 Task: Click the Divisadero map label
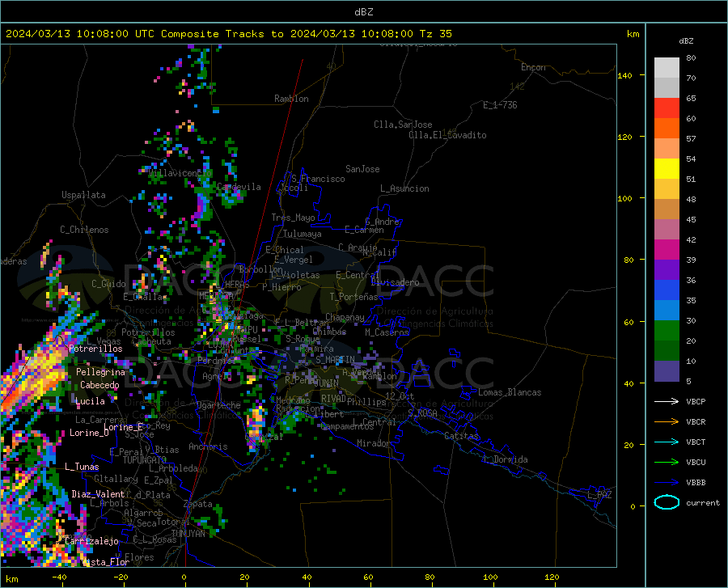tap(395, 282)
